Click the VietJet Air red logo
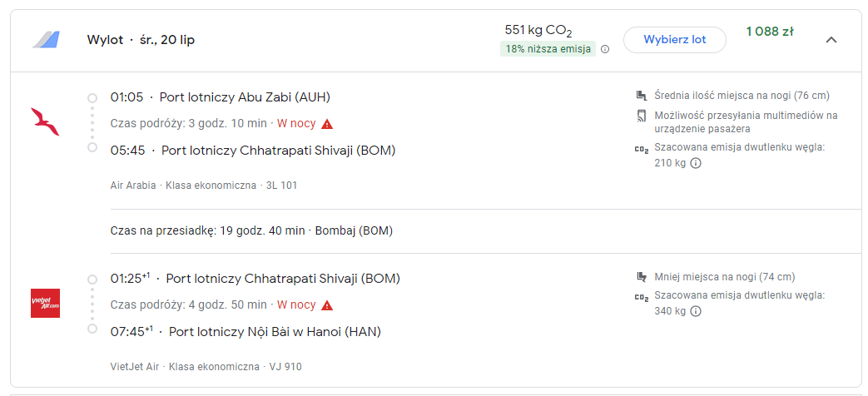Viewport: 868px width, 396px height. tap(46, 303)
